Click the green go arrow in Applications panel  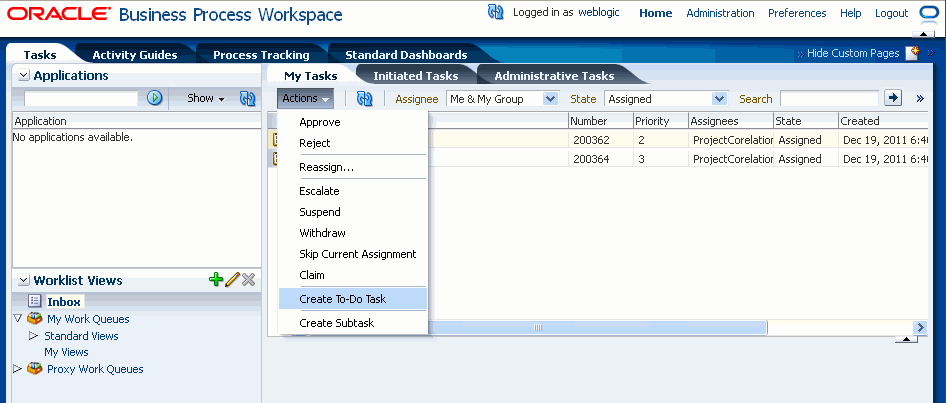[155, 98]
